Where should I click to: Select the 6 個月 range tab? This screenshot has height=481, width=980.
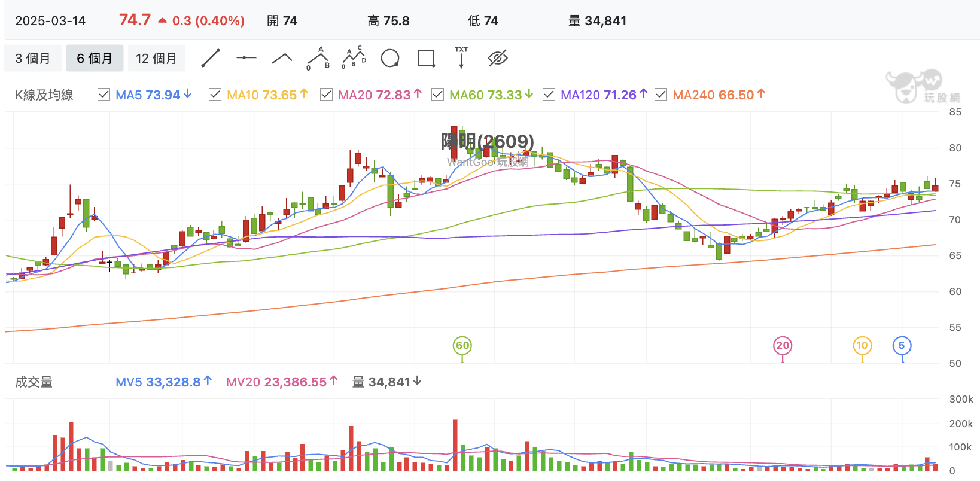(95, 58)
